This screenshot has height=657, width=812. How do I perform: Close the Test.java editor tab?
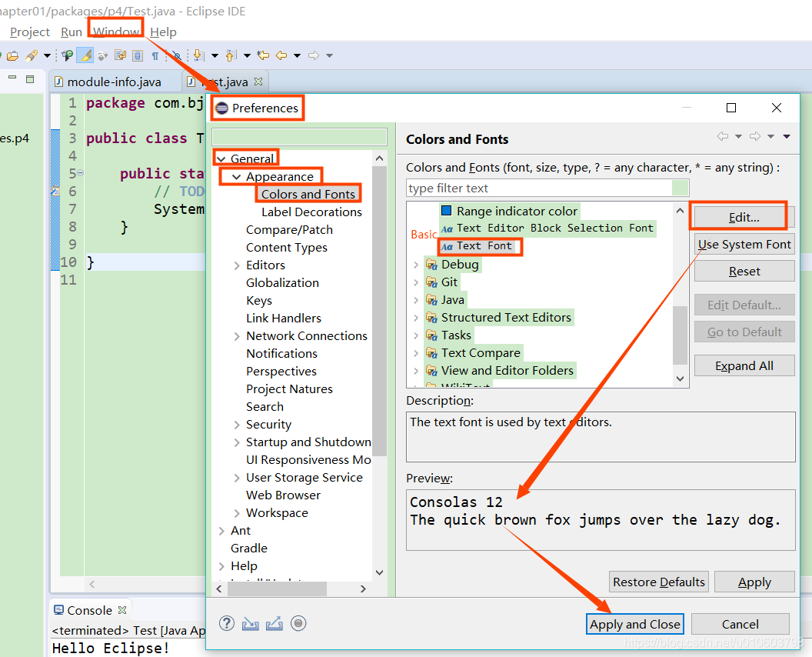click(x=258, y=82)
